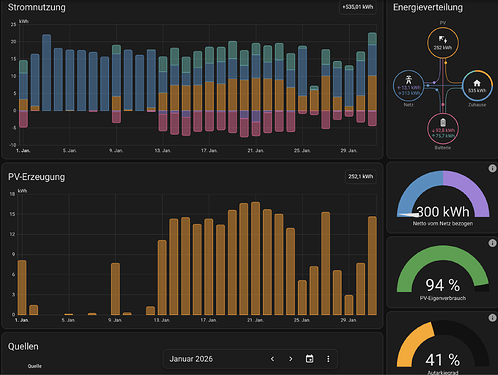Click the 252 kWh value in PV circle
This screenshot has height=375, width=498.
pyautogui.click(x=443, y=48)
